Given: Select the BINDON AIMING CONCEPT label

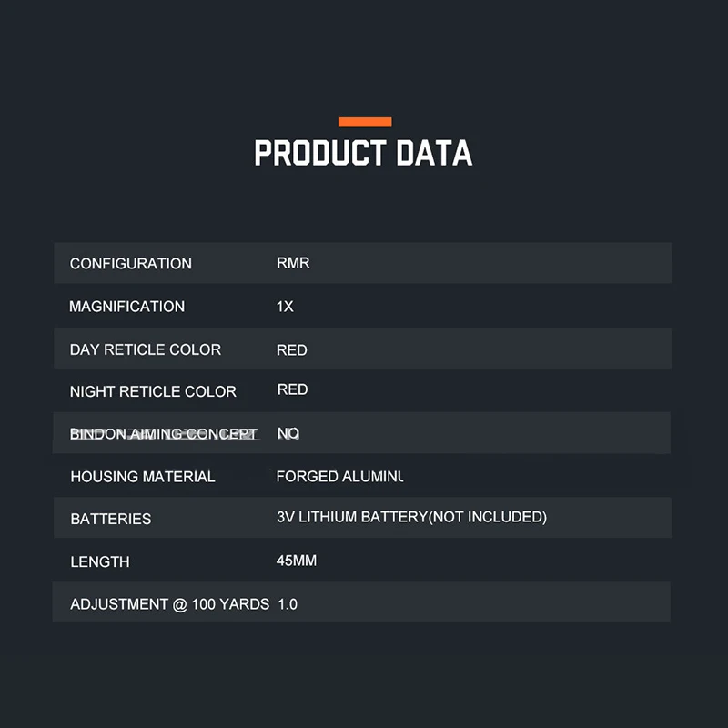Looking at the screenshot, I should coord(164,434).
